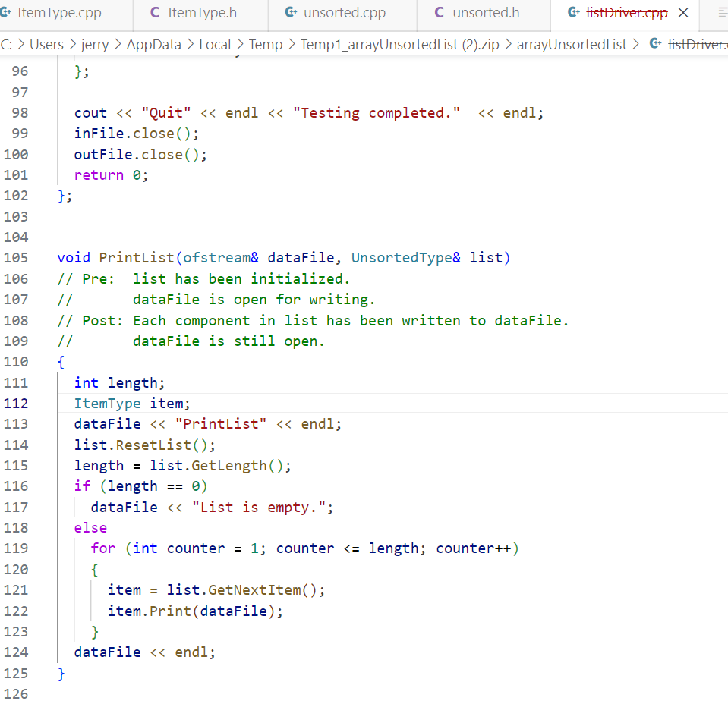Click line number 112 in the gutter
Image resolution: width=728 pixels, height=704 pixels.
pyautogui.click(x=17, y=403)
